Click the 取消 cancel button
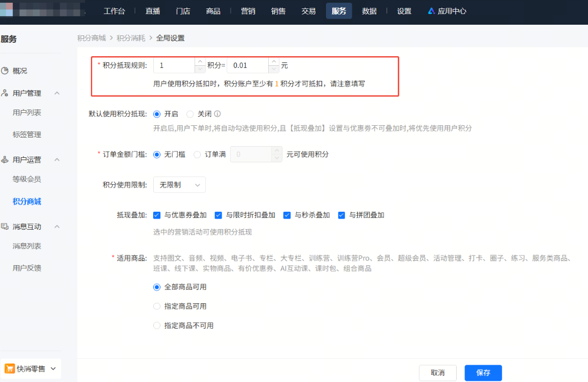 point(438,372)
